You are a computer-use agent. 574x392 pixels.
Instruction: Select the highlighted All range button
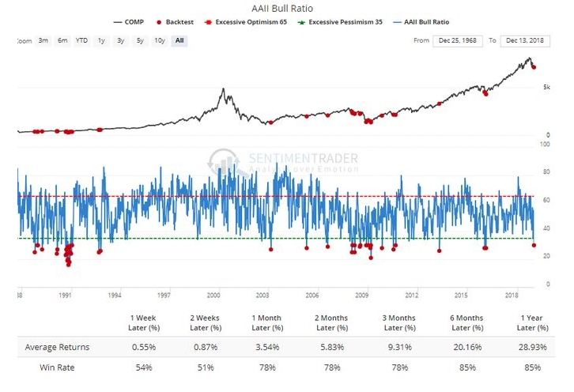click(179, 40)
